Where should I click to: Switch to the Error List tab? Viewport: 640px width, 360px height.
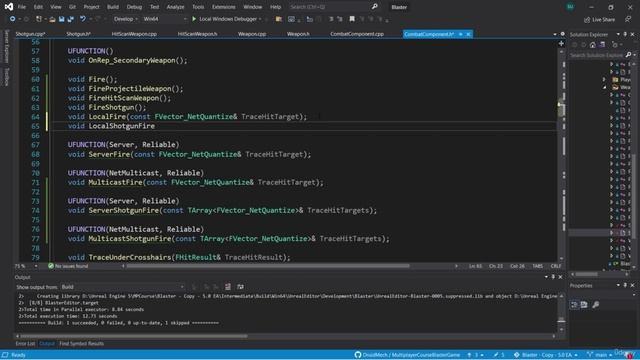pyautogui.click(x=25, y=344)
